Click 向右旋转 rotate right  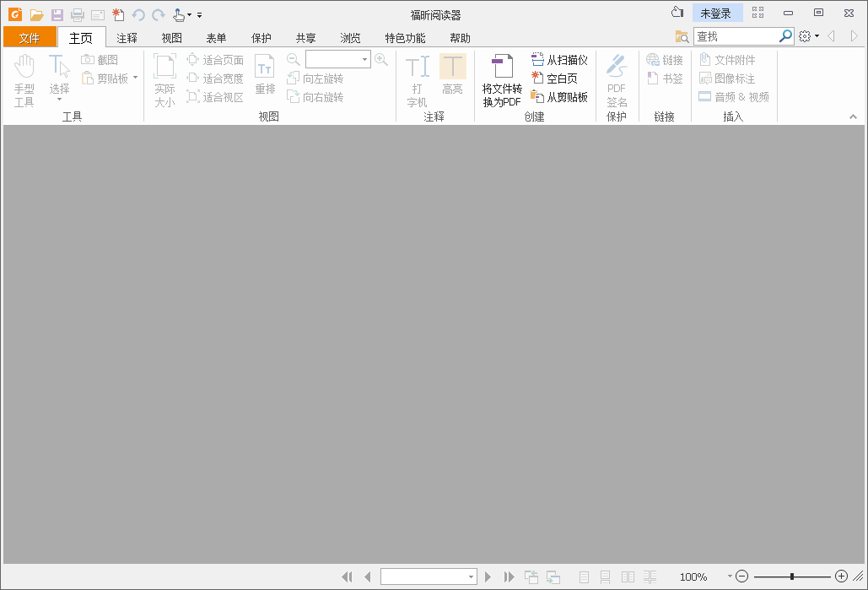coord(315,98)
